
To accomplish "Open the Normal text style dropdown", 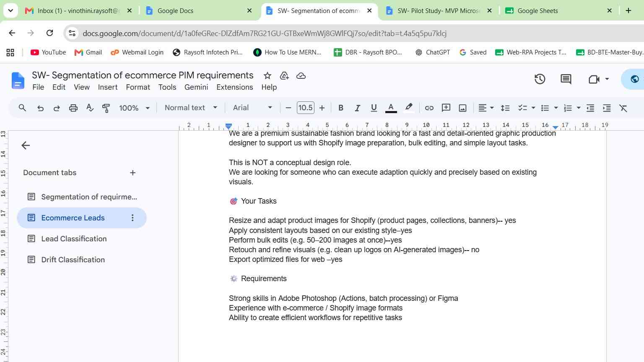I will pos(191,108).
